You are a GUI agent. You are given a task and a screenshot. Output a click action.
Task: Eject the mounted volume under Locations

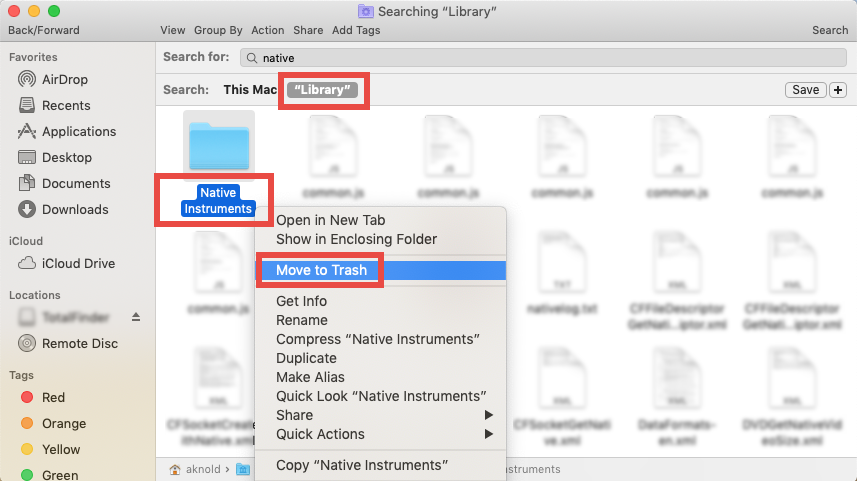(x=136, y=317)
